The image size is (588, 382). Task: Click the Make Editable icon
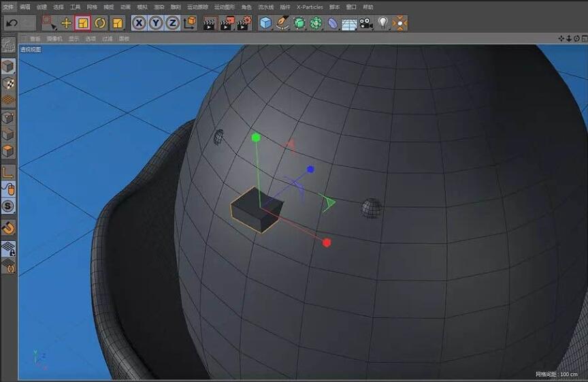[8, 45]
